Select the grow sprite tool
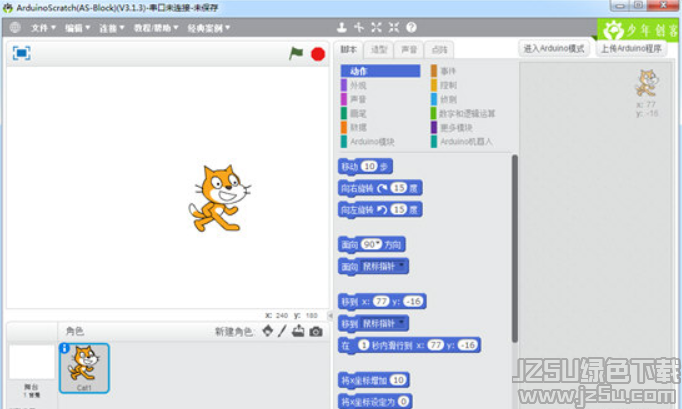The image size is (682, 409). tap(376, 27)
